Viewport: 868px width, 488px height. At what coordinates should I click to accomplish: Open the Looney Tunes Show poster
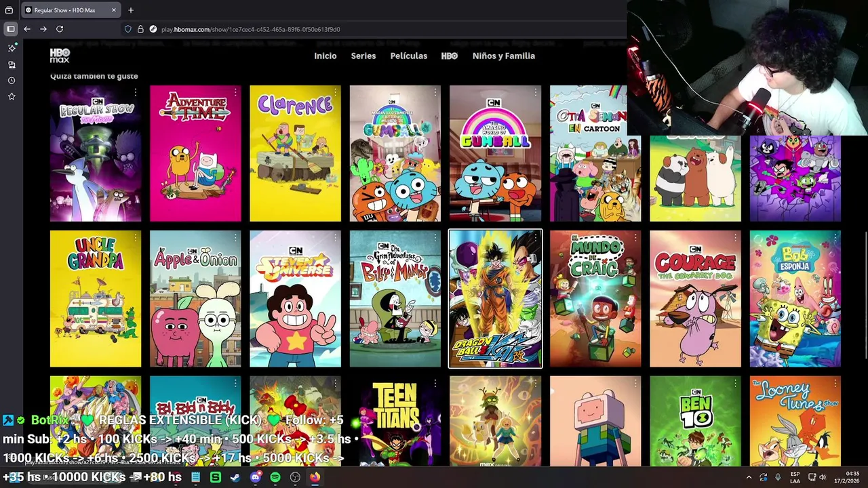click(x=795, y=422)
